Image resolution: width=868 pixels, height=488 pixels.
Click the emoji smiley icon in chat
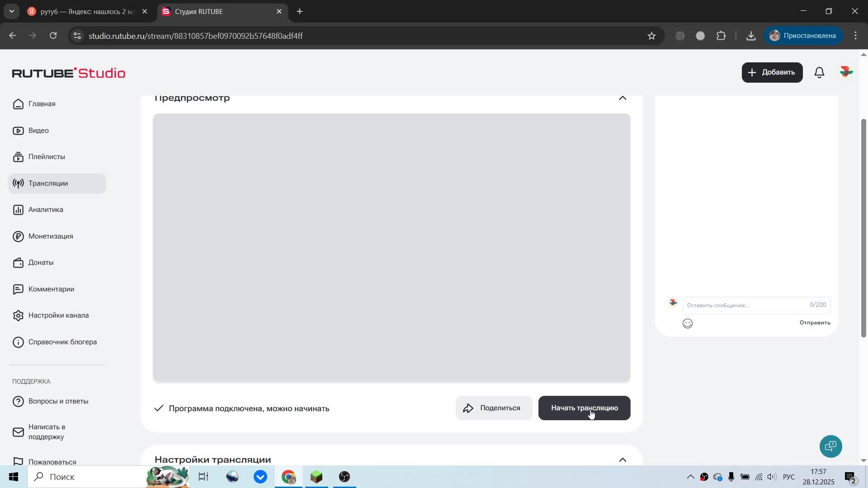click(x=687, y=324)
